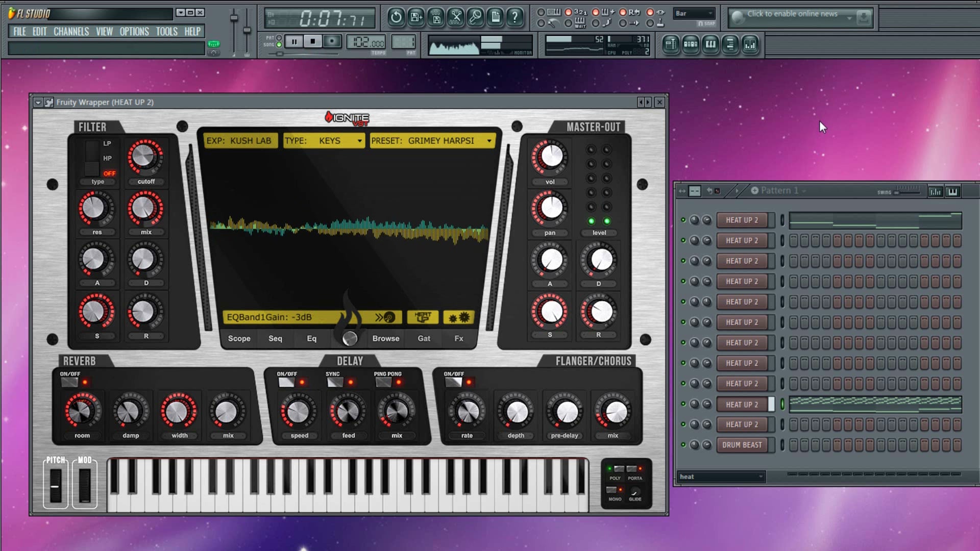Click the typing keyboard to piano icon
Image resolution: width=980 pixels, height=551 pixels.
coord(555,13)
